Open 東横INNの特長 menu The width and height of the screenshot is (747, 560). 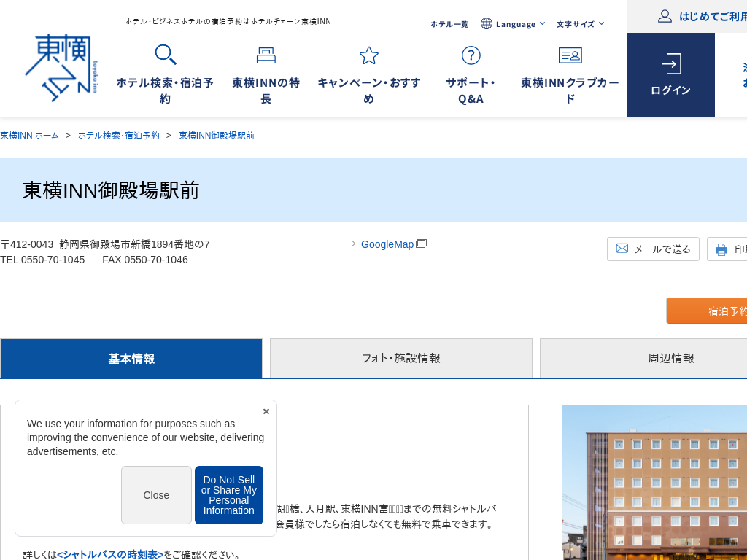coord(266,90)
